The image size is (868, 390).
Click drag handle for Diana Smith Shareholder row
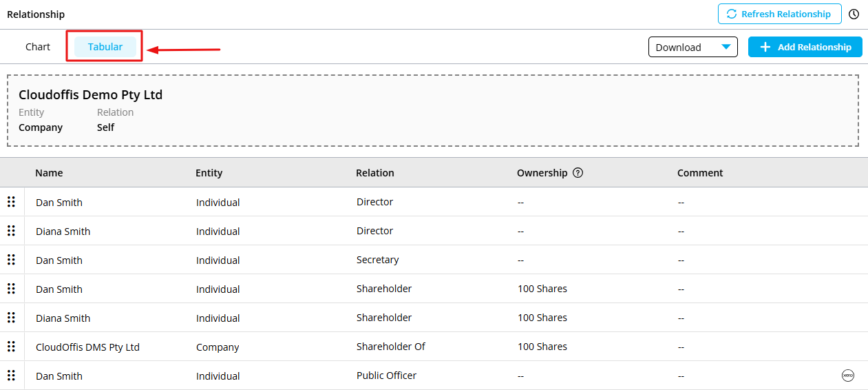tap(11, 318)
